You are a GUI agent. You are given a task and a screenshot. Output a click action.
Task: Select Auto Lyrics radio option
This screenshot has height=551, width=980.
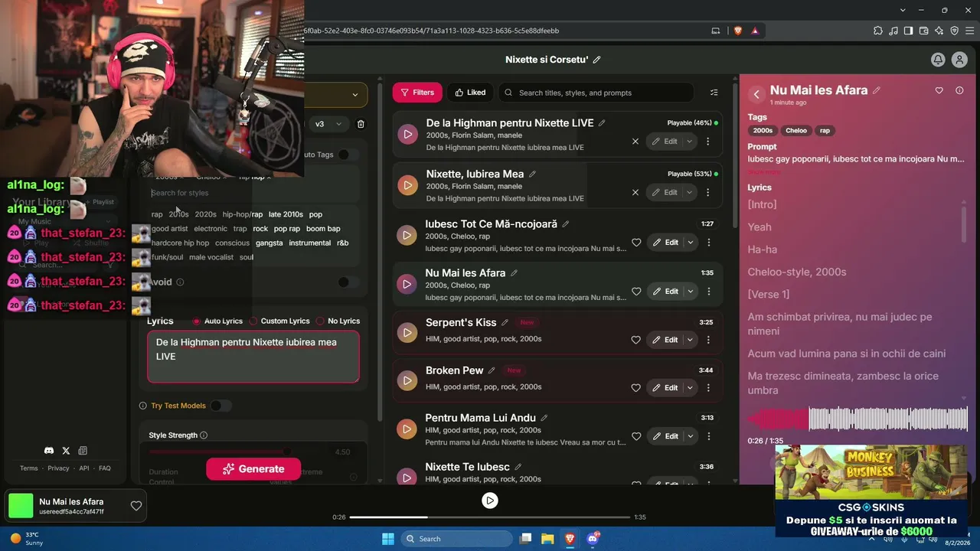coord(197,321)
